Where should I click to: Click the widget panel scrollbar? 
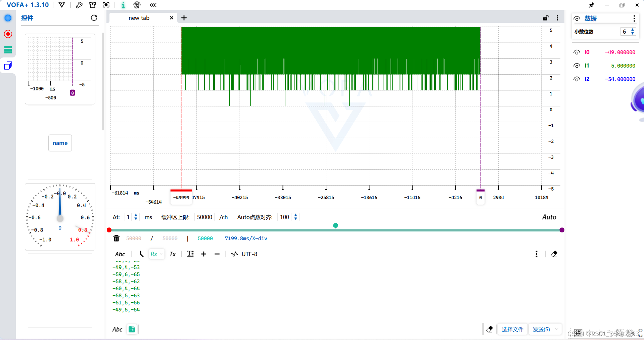(x=103, y=82)
